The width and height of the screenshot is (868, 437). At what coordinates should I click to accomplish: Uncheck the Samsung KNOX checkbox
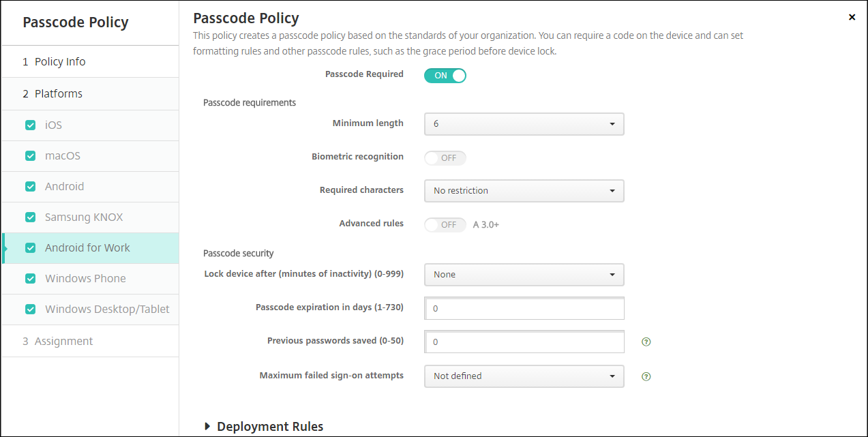coord(30,217)
